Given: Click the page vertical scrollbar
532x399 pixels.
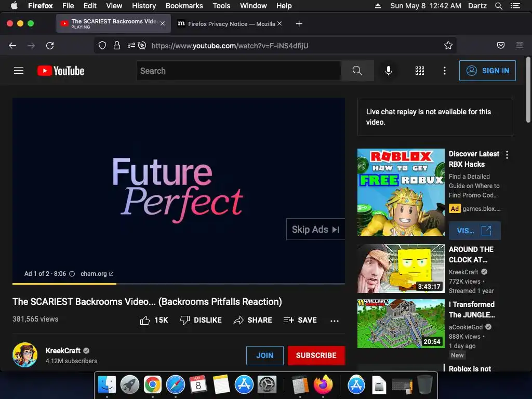Looking at the screenshot, I should (528, 90).
